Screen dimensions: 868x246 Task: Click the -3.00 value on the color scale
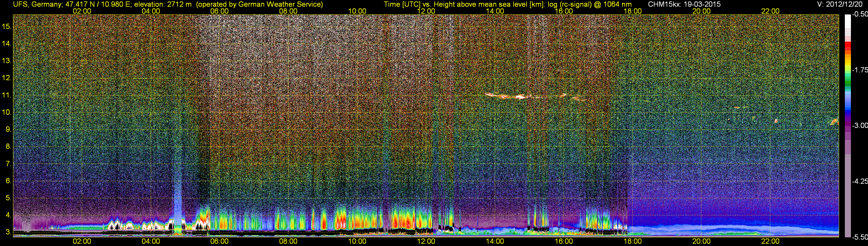pyautogui.click(x=859, y=125)
